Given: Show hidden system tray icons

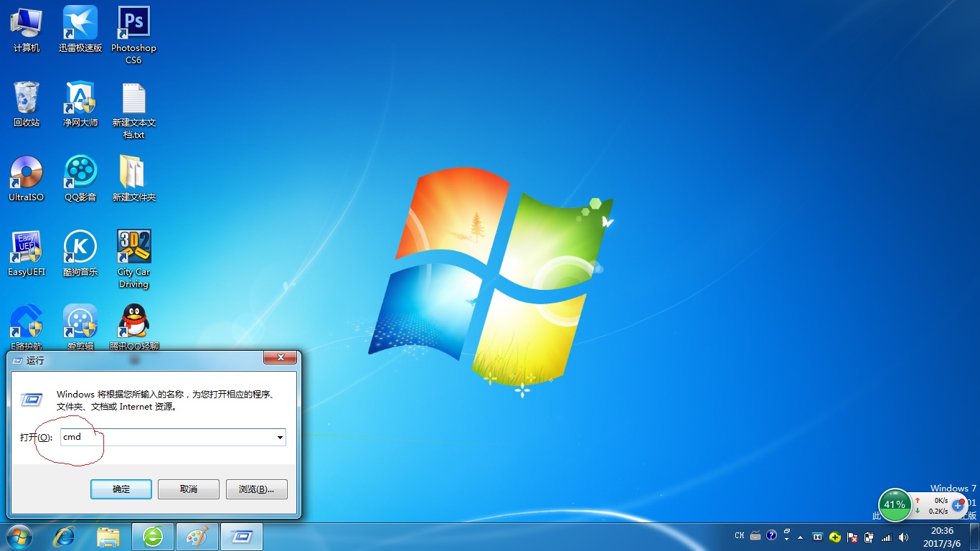Looking at the screenshot, I should (800, 537).
